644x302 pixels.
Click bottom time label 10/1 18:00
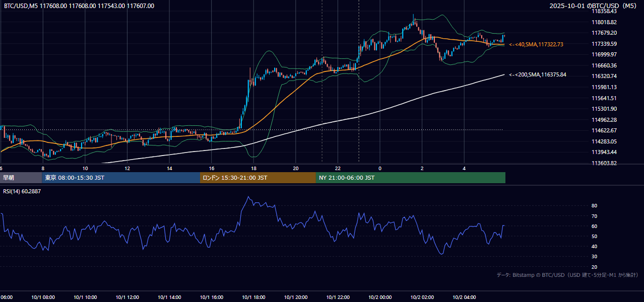click(253, 297)
